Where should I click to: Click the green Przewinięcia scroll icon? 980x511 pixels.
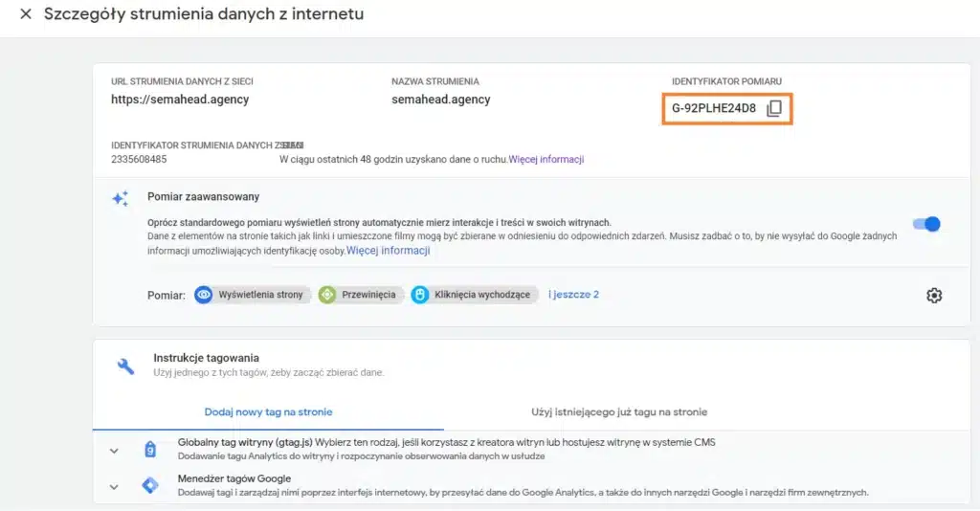pos(327,295)
